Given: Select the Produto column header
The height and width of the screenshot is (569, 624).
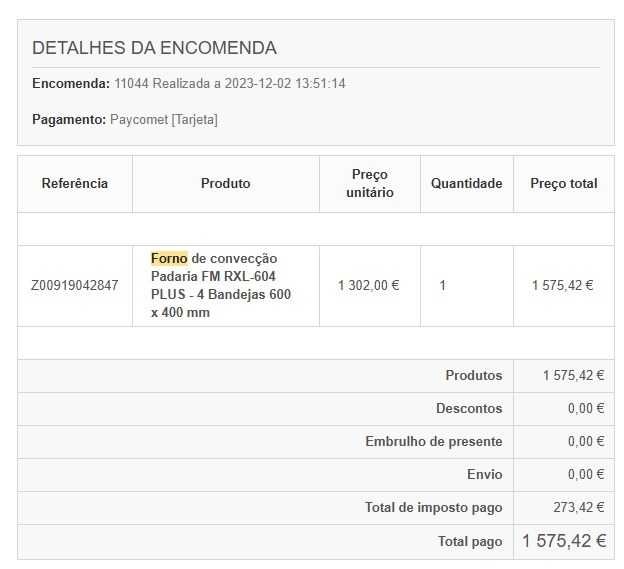Looking at the screenshot, I should click(226, 184).
